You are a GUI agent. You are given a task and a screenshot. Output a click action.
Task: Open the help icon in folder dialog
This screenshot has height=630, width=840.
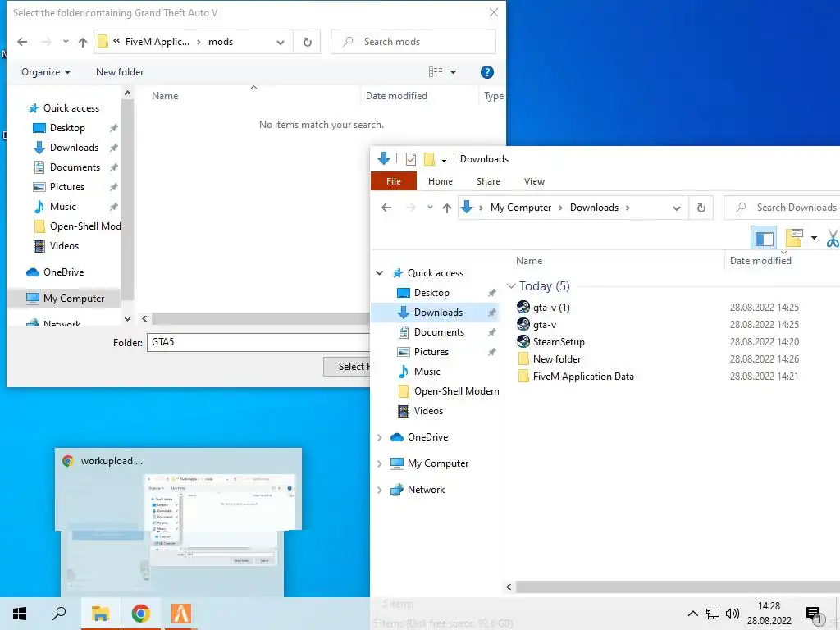click(x=487, y=72)
